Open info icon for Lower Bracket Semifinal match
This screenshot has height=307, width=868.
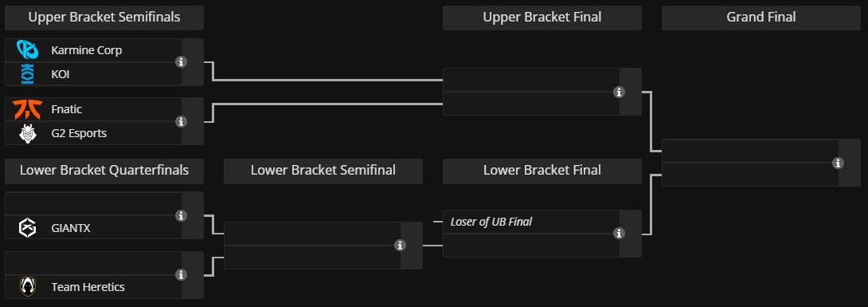400,246
